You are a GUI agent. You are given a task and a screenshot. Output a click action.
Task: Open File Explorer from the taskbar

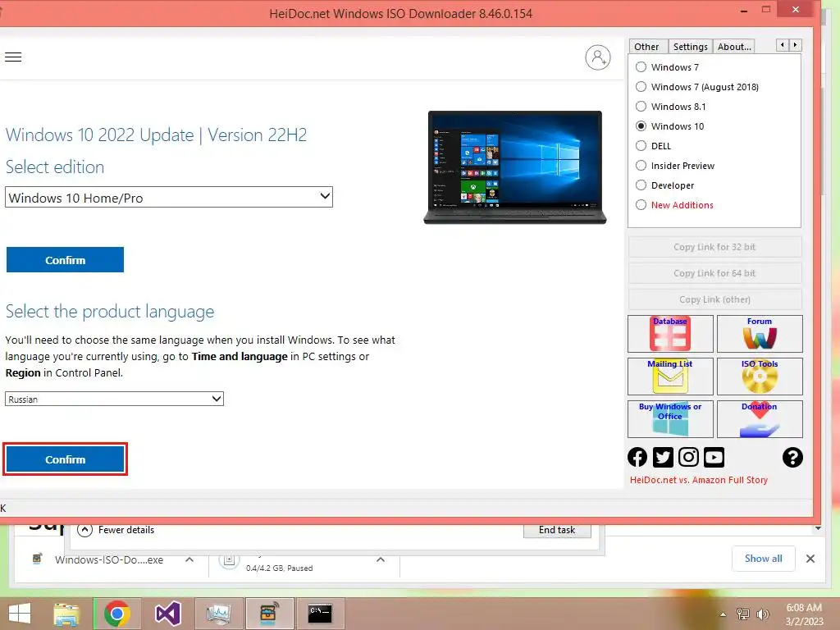click(x=66, y=614)
